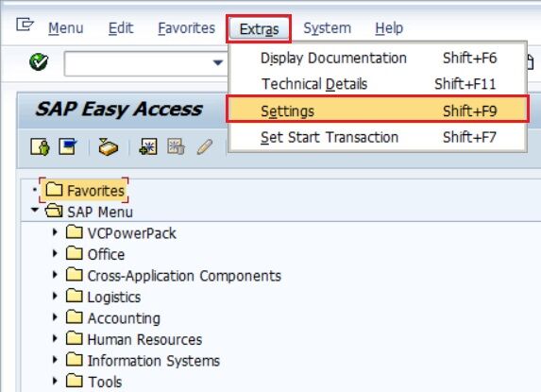541x392 pixels.
Task: Click the Delete Favorites icon
Action: [176, 146]
